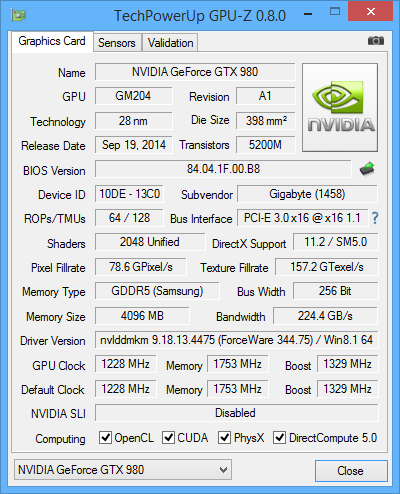Viewport: 400px width, 494px height.
Task: Toggle the PhysX checkbox
Action: [224, 437]
